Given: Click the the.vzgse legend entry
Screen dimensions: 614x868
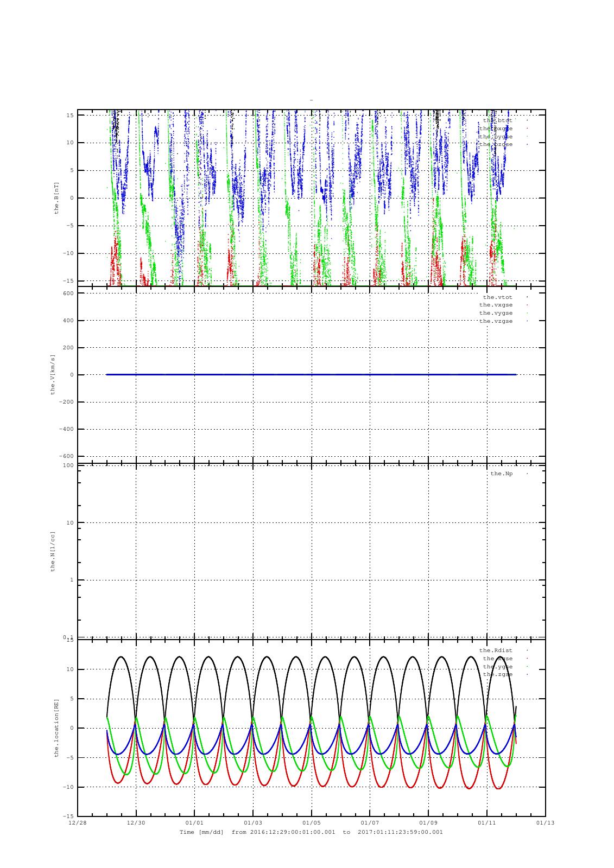Looking at the screenshot, I should coord(496,321).
